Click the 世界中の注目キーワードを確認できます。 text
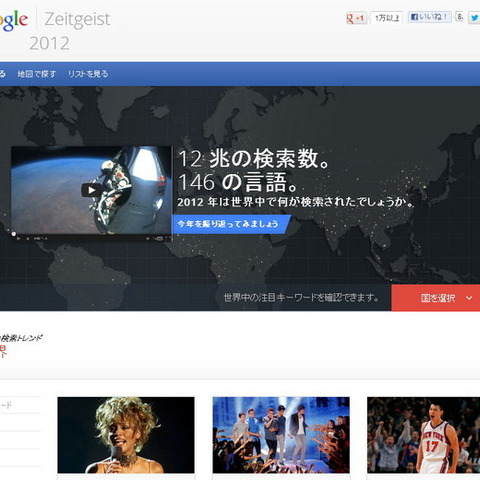 (301, 297)
